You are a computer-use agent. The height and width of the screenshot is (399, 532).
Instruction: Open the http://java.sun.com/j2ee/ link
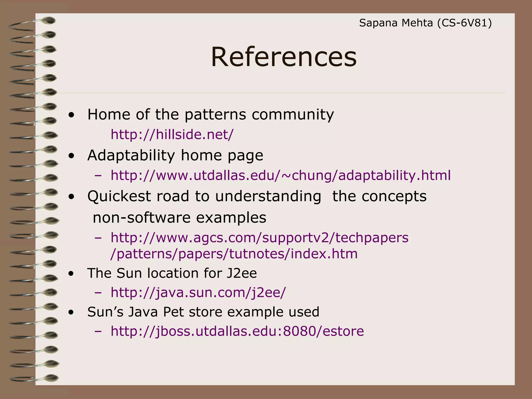point(198,292)
